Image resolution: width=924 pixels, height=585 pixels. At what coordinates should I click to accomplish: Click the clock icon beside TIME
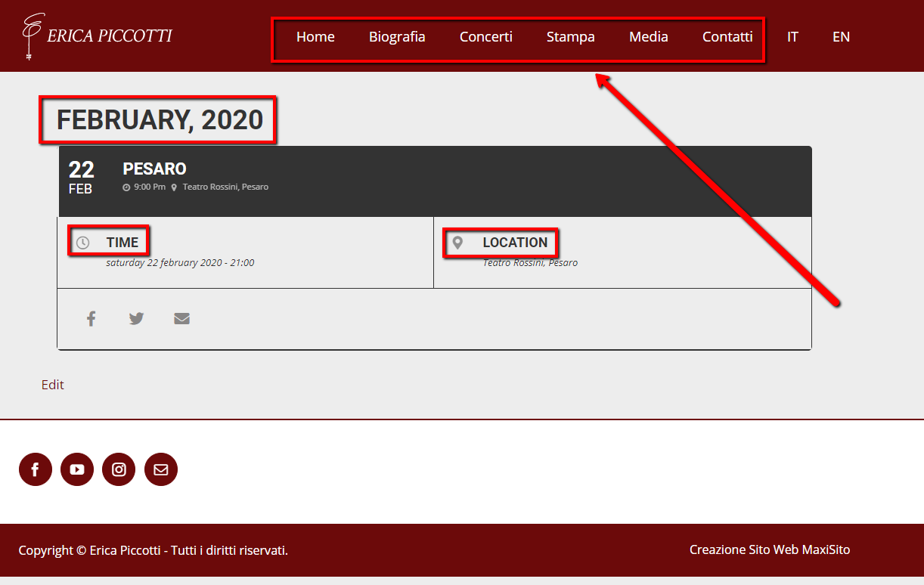pos(83,243)
